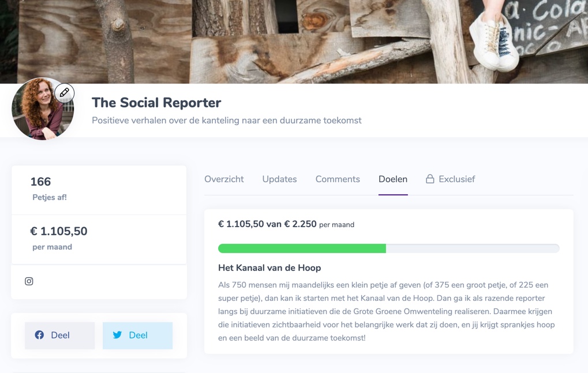Click the wooden cover banner image
Viewport: 588px width, 373px height.
click(x=294, y=42)
